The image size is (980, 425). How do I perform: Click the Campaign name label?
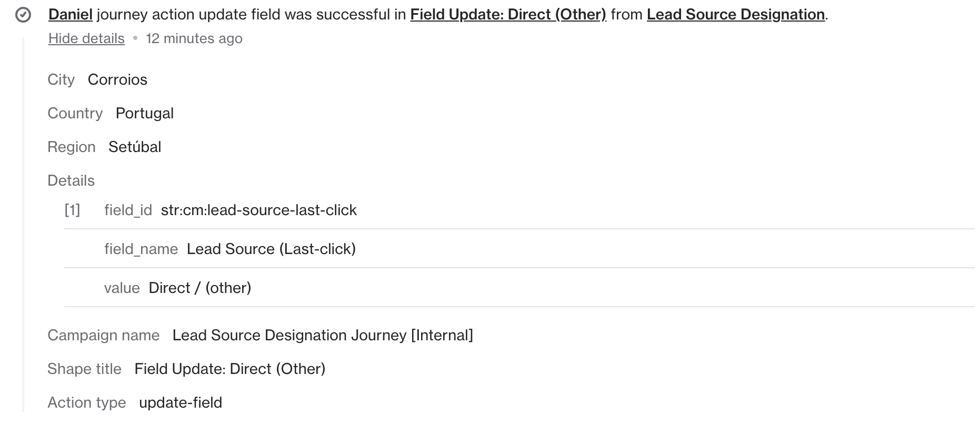pyautogui.click(x=103, y=335)
